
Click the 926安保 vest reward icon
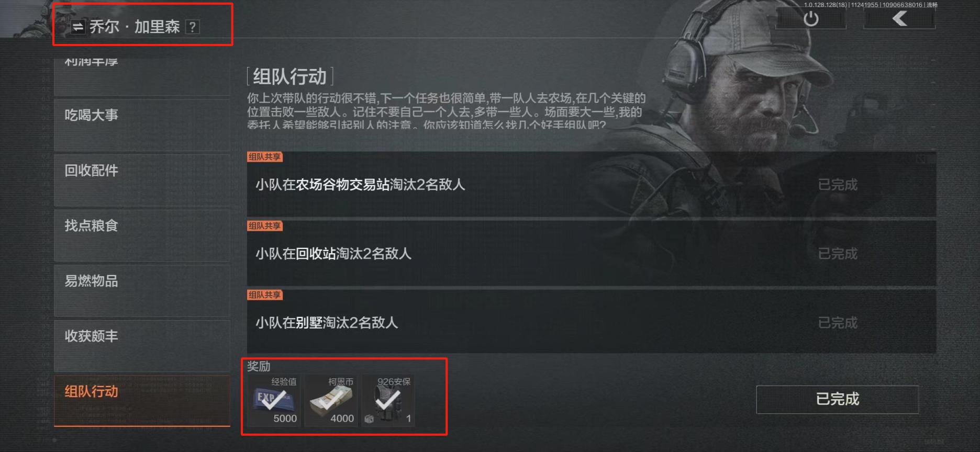(388, 401)
